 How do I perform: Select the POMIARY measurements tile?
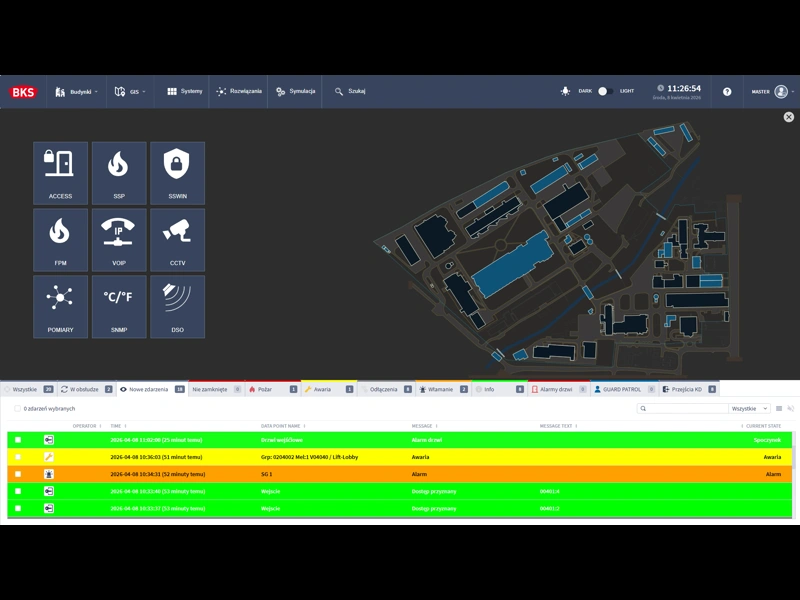click(60, 307)
